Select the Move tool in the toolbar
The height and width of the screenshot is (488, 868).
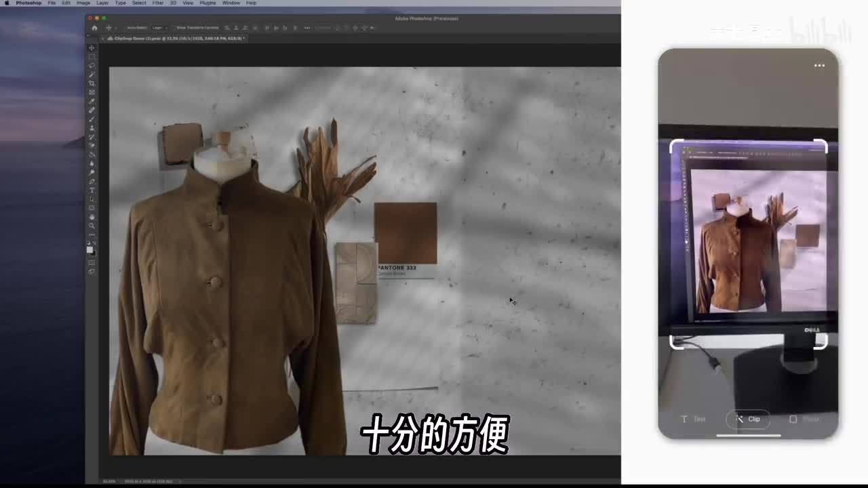tap(92, 48)
